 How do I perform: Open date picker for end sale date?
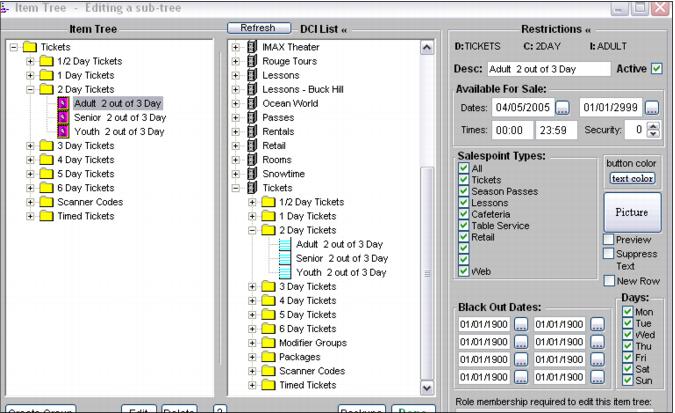coord(651,108)
